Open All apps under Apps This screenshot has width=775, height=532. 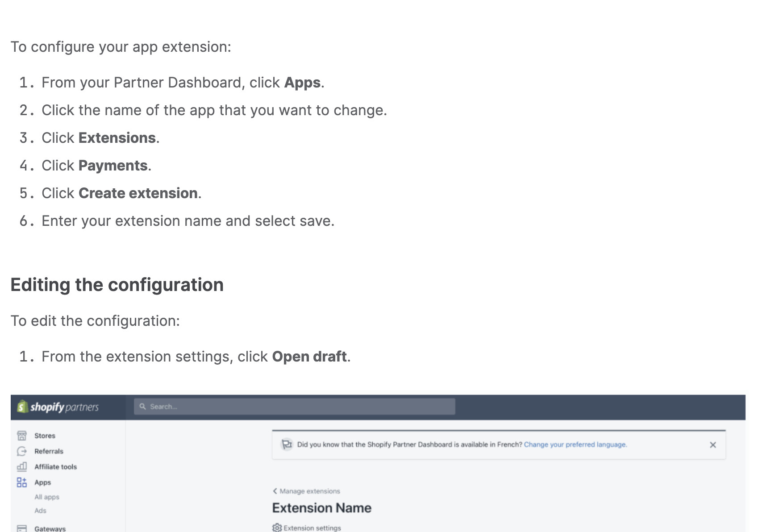[47, 497]
